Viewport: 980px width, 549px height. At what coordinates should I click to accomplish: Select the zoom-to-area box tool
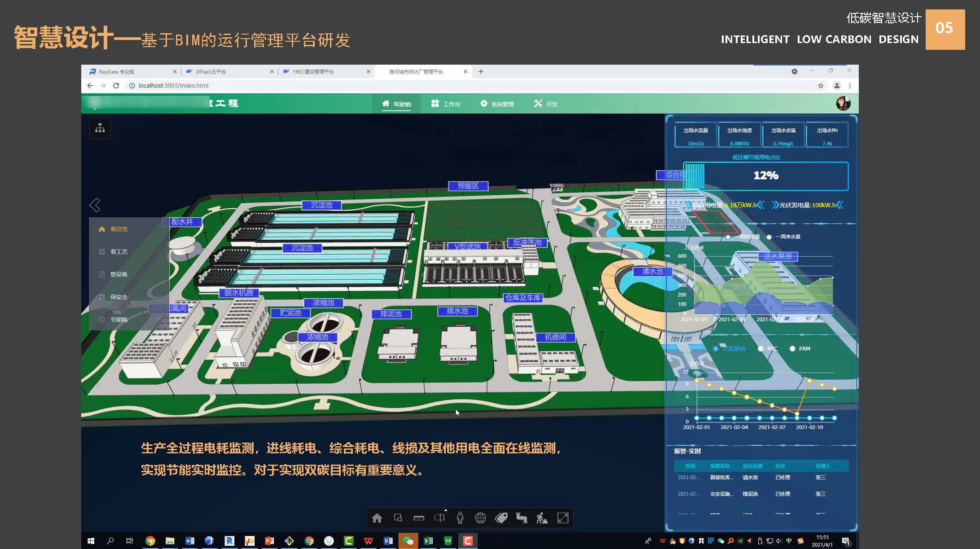pos(398,518)
